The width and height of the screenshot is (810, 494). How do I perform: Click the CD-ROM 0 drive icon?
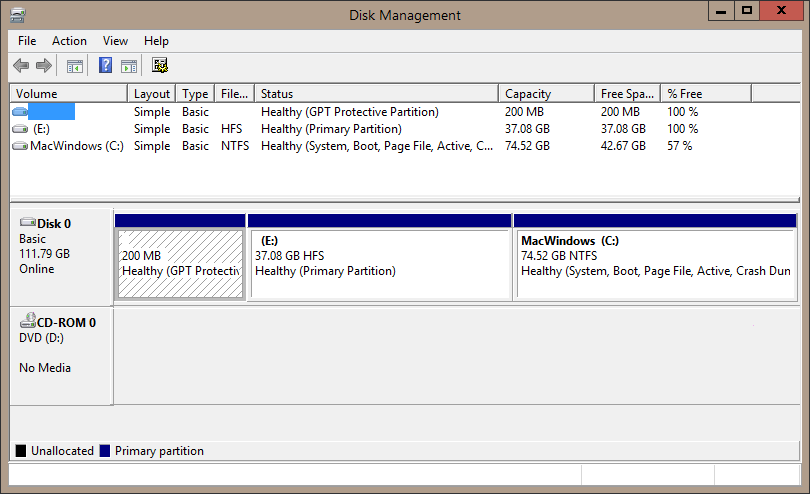point(27,322)
